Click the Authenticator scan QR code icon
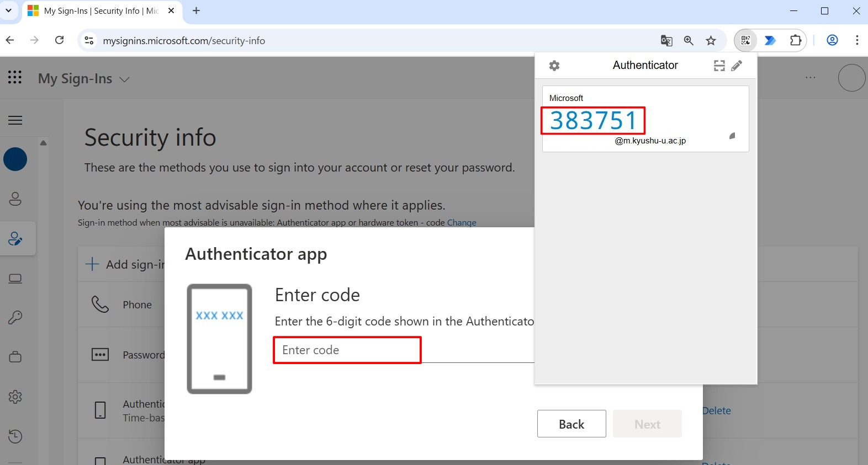The image size is (868, 465). pyautogui.click(x=719, y=66)
